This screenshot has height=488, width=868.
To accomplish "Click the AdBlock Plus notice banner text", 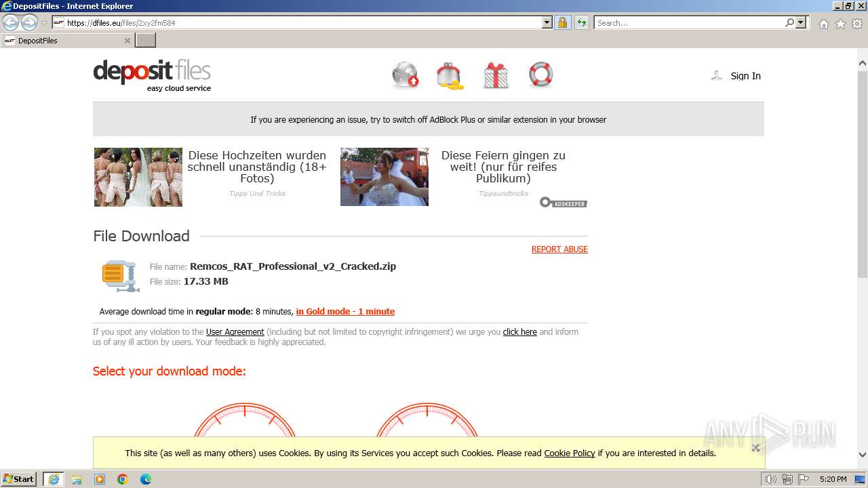I will click(x=429, y=120).
